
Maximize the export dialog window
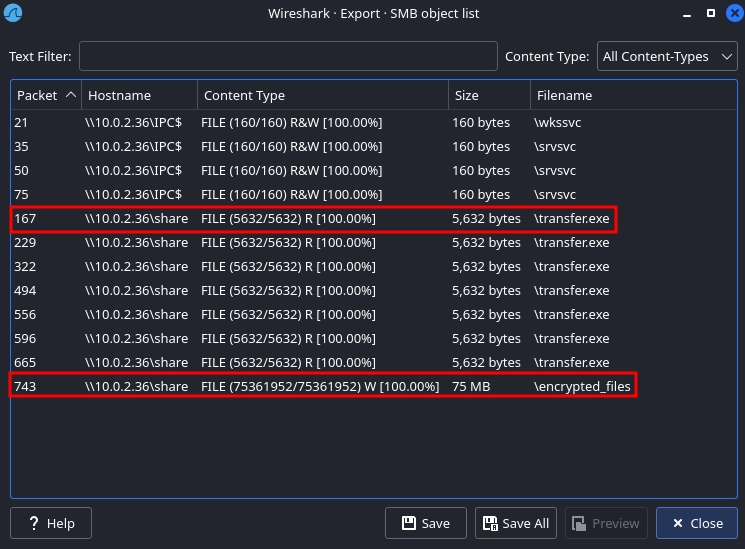[x=710, y=14]
